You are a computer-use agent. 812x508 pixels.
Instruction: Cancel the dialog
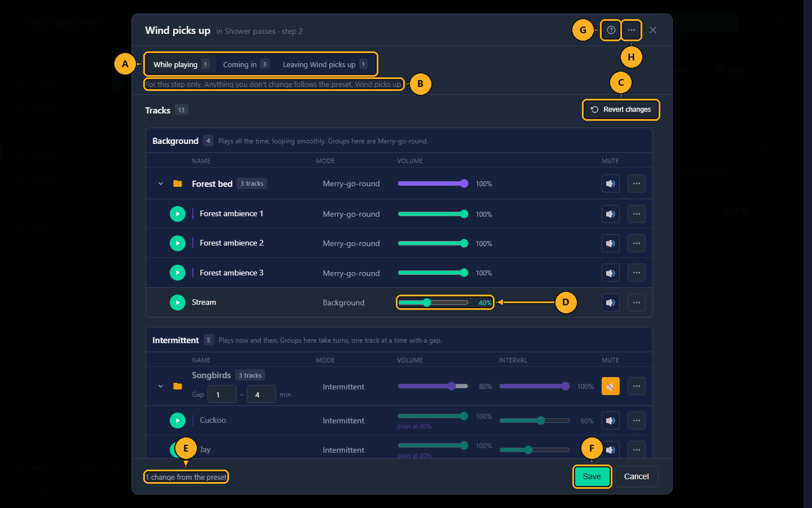pos(636,476)
